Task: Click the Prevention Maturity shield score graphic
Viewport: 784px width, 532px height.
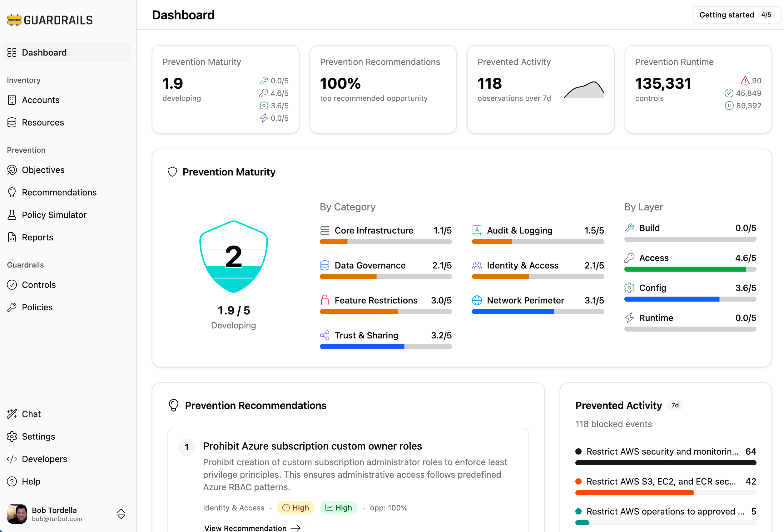Action: coord(233,257)
